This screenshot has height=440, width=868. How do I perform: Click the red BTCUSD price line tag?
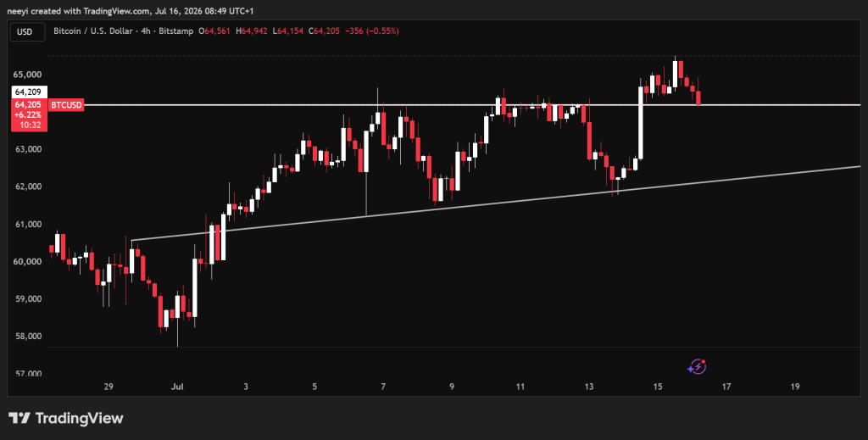click(66, 105)
